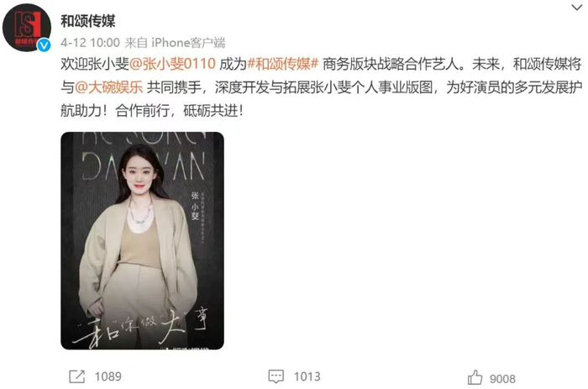Click the post body text paragraph
Viewport: 588px width, 389px height.
(x=322, y=87)
